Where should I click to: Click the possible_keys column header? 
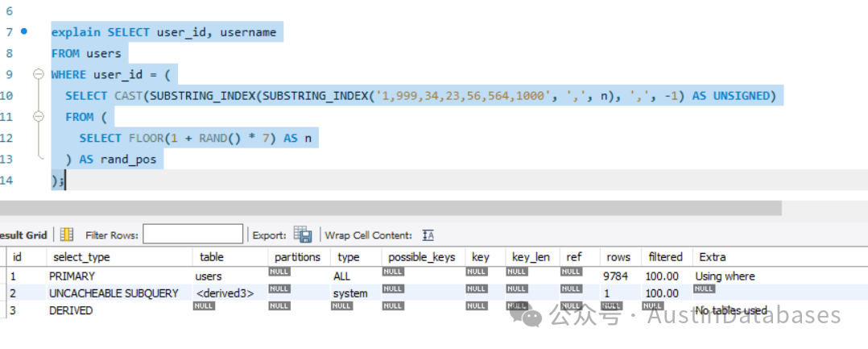[422, 257]
